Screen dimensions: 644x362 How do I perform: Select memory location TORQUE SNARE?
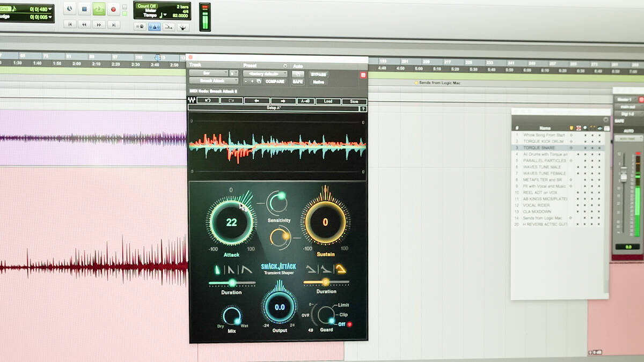tap(539, 147)
